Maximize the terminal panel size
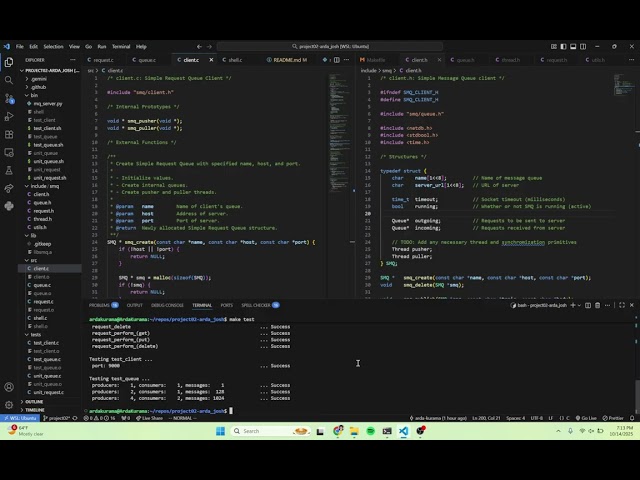This screenshot has height=480, width=640. click(622, 305)
